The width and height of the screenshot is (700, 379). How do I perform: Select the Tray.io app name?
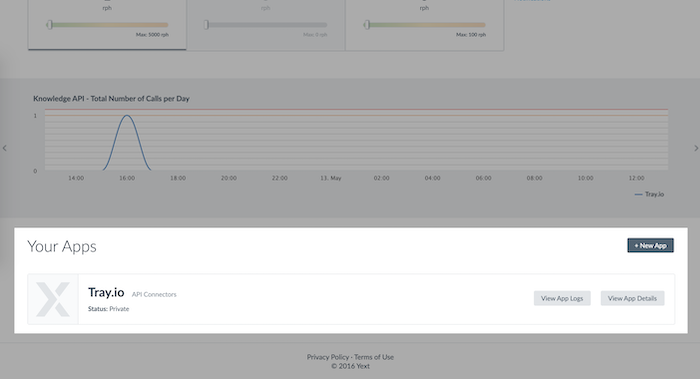(x=106, y=292)
